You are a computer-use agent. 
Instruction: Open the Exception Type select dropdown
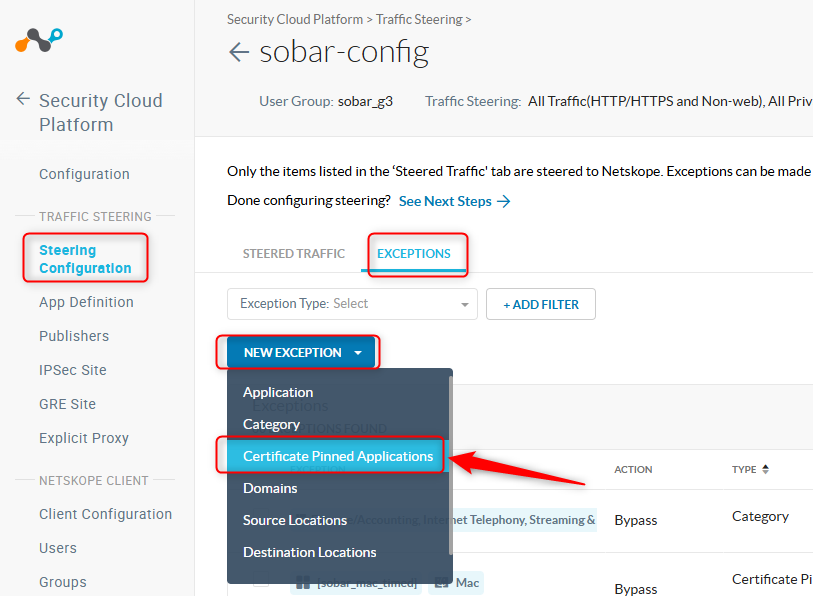[352, 304]
